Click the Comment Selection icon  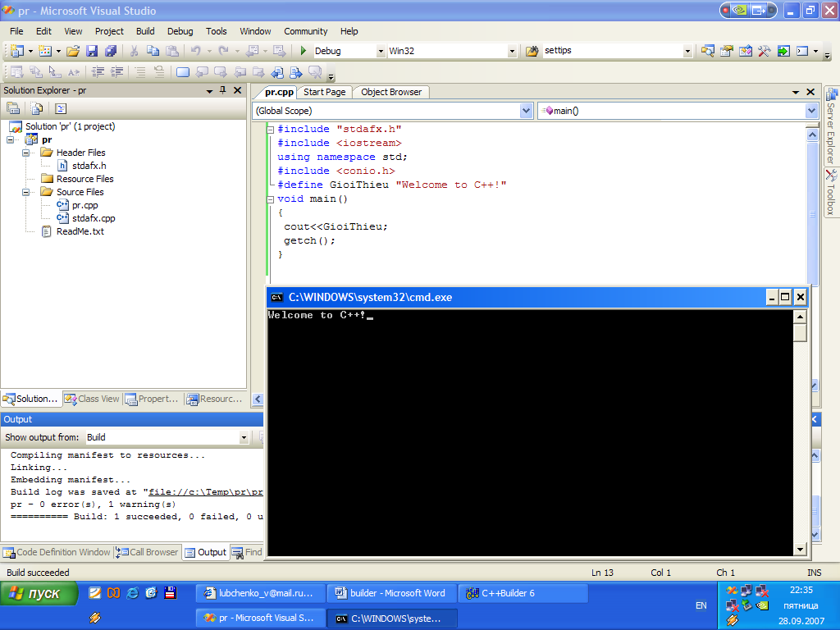pos(140,72)
